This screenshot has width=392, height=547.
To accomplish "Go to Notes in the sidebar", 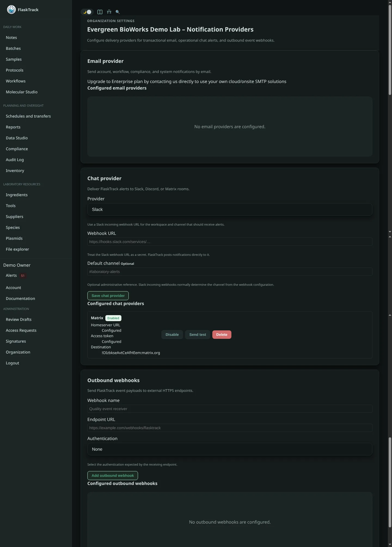I will [x=11, y=38].
